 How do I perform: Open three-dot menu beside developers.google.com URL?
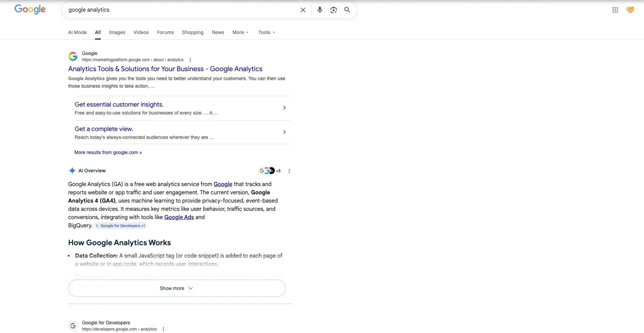click(163, 329)
